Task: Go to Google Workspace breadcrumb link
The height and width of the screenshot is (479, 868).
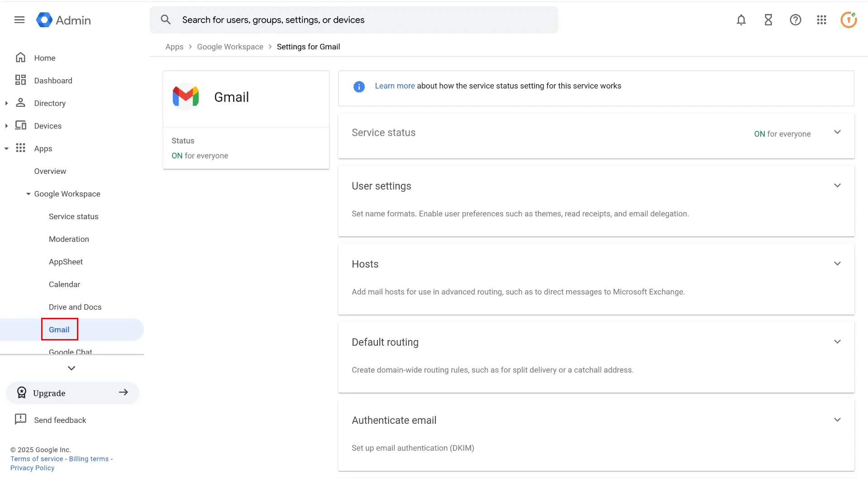Action: pyautogui.click(x=230, y=47)
